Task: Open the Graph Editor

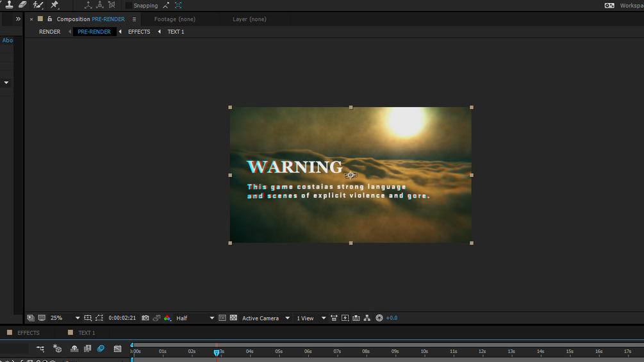Action: coord(117,349)
